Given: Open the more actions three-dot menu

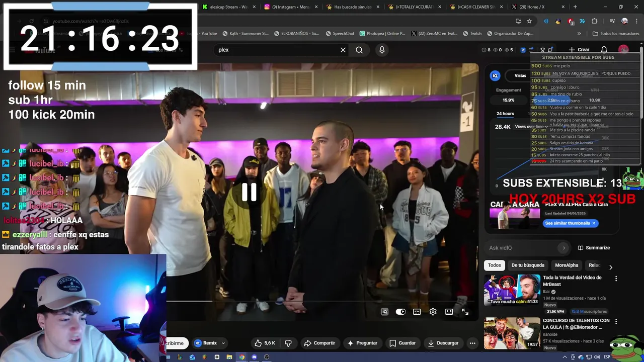Looking at the screenshot, I should (472, 343).
